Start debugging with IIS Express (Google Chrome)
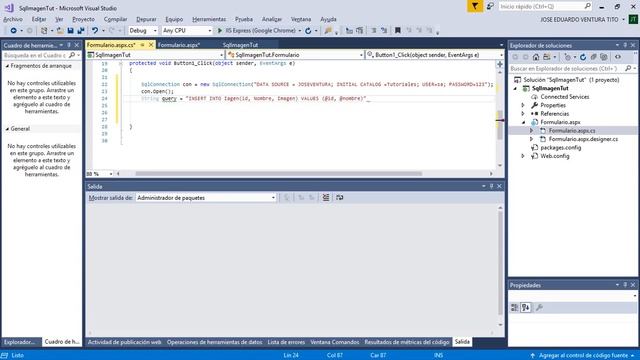 click(x=257, y=31)
